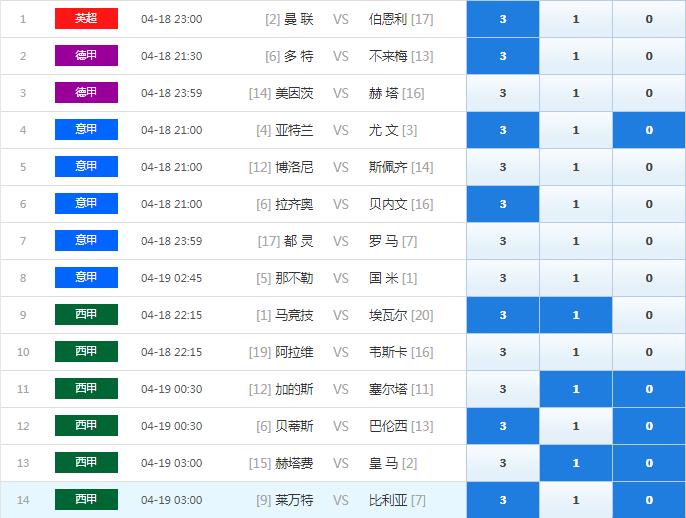Click row number 14
Image resolution: width=686 pixels, height=518 pixels.
click(23, 500)
